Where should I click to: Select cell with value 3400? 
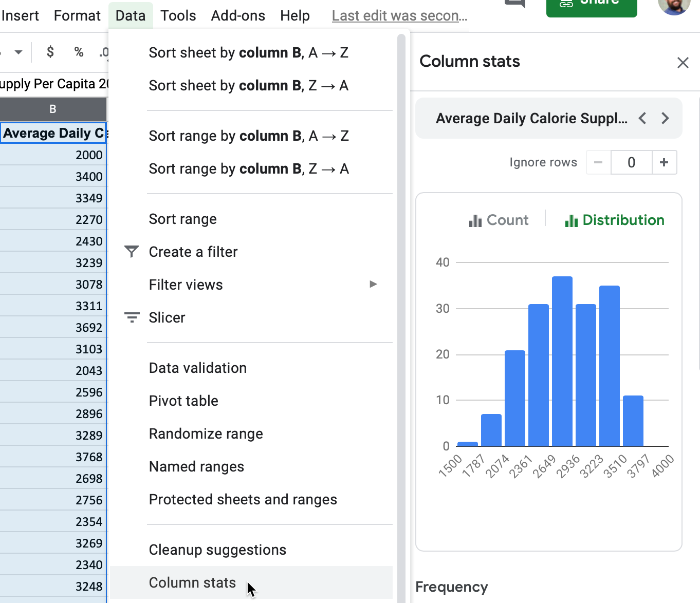click(53, 177)
